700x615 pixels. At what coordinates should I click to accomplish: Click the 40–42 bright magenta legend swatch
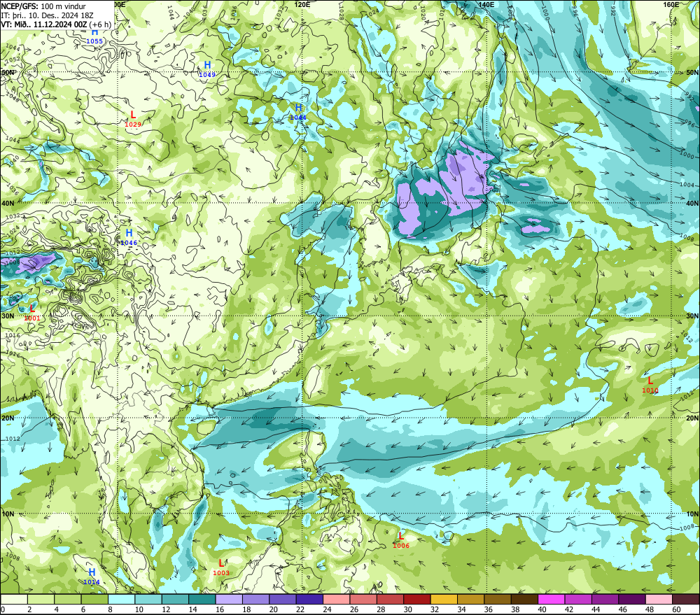tap(552, 599)
